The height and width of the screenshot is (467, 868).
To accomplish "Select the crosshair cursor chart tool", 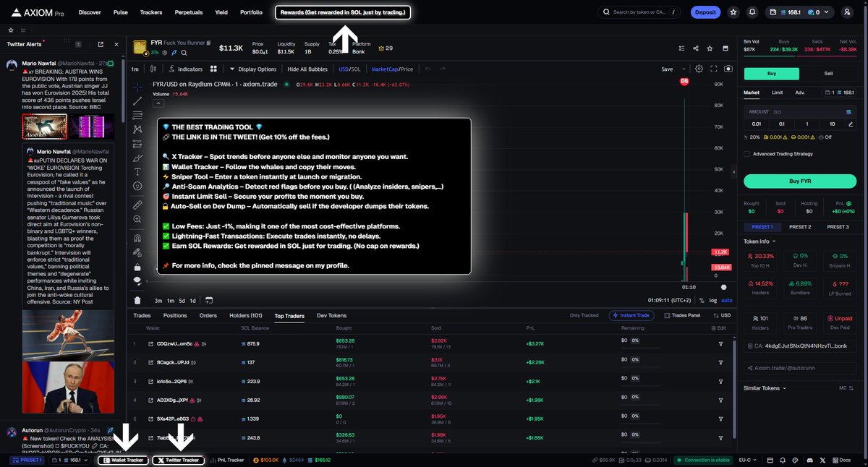I will tap(137, 86).
